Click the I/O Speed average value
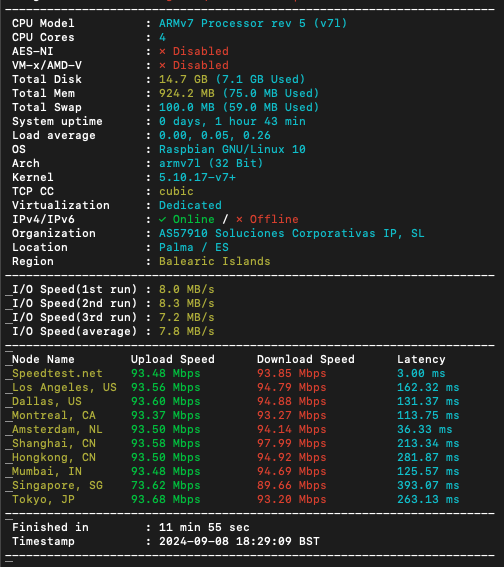 (x=187, y=332)
